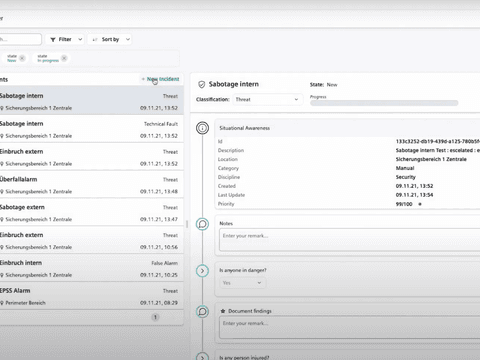Go to page 1 of incidents

click(x=155, y=317)
